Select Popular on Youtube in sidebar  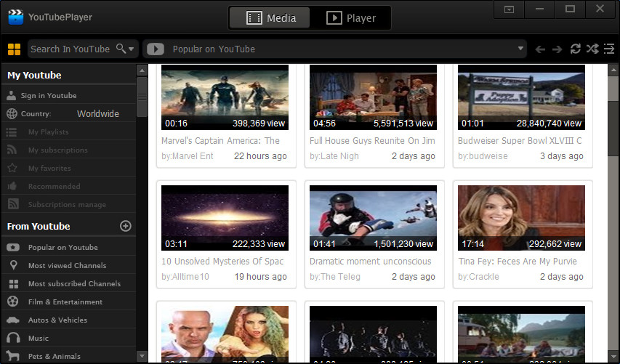tap(63, 248)
